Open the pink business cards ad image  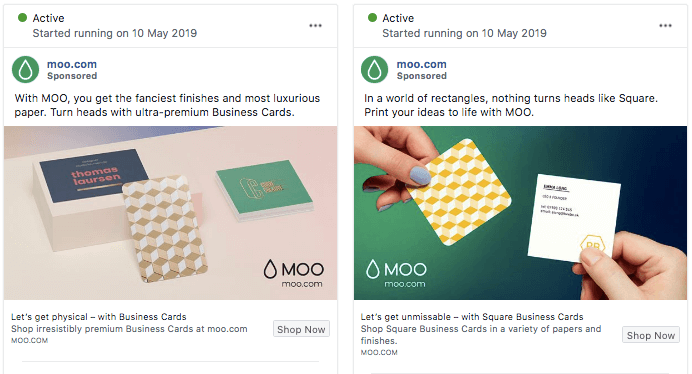170,213
